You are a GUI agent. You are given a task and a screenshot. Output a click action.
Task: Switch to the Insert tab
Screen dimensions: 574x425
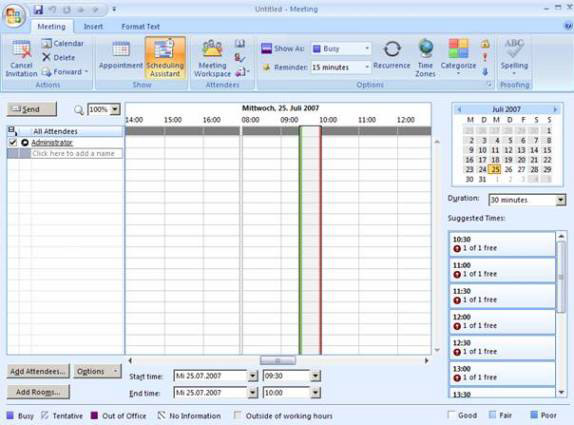[93, 27]
